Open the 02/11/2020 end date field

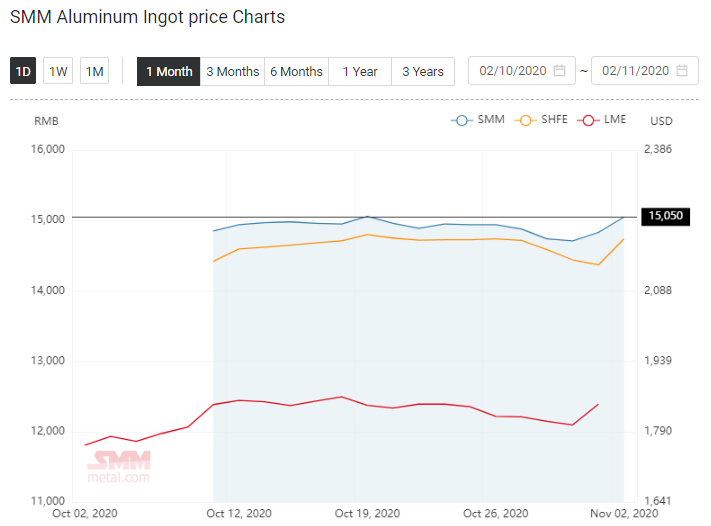coord(645,71)
